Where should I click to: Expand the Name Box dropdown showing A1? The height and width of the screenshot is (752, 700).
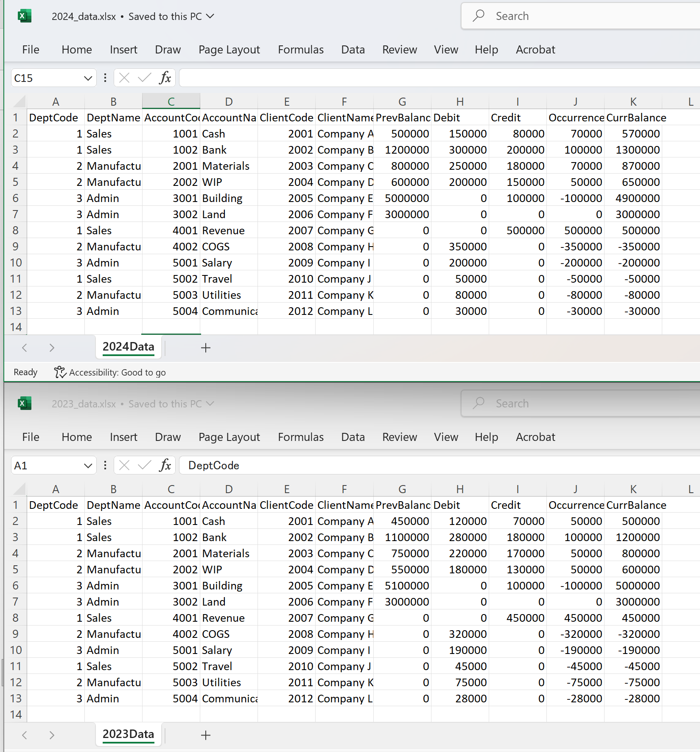(88, 466)
